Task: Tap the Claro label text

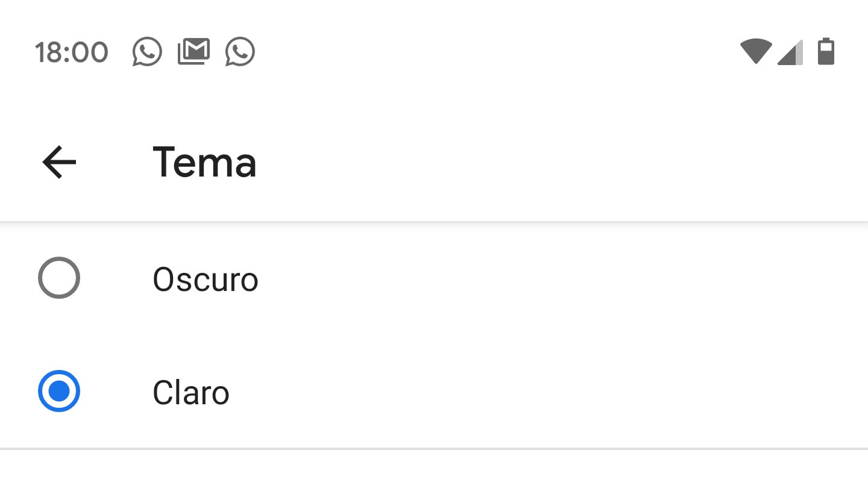Action: pos(192,392)
